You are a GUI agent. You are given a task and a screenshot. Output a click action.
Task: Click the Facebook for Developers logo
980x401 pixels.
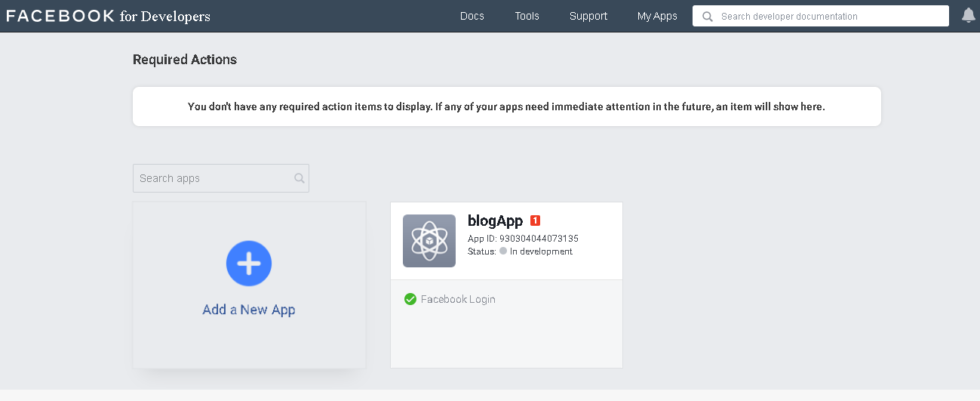tap(108, 16)
